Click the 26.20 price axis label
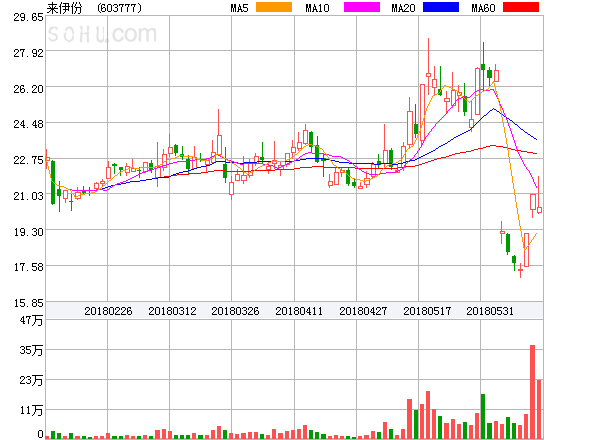Viewport: 600px width, 440px height. [28, 89]
